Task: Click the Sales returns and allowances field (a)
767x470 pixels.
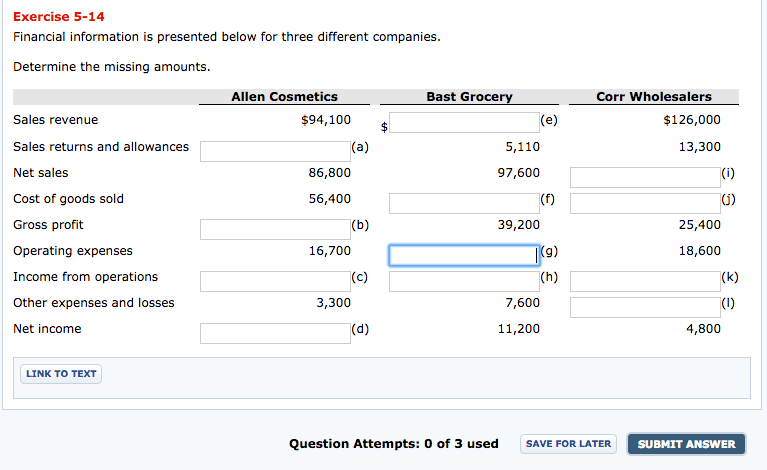Action: (x=275, y=151)
